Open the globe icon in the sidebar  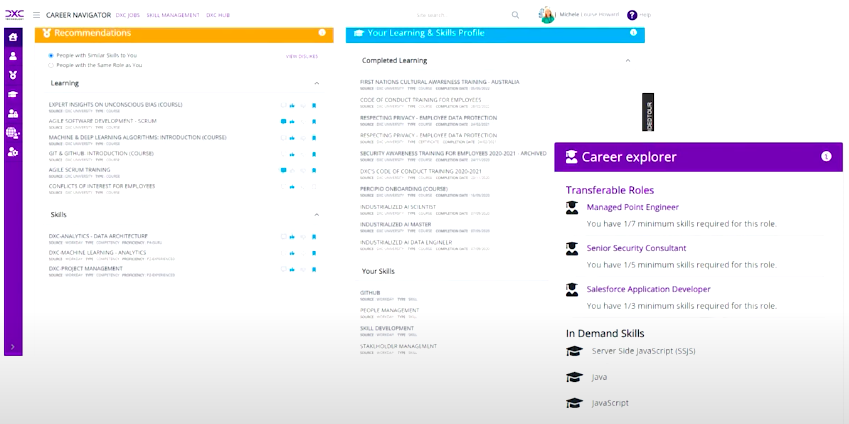(x=13, y=133)
